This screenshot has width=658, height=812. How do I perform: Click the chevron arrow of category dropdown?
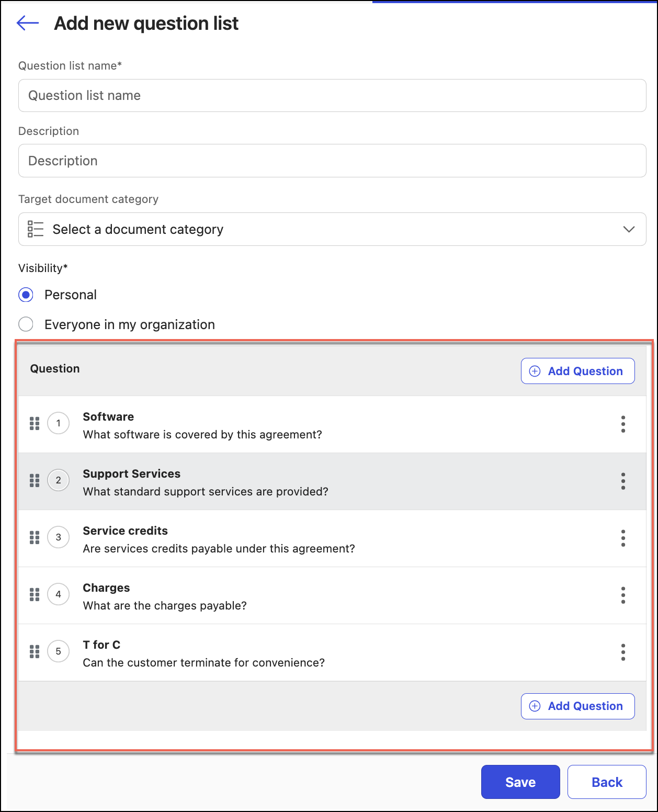point(629,229)
